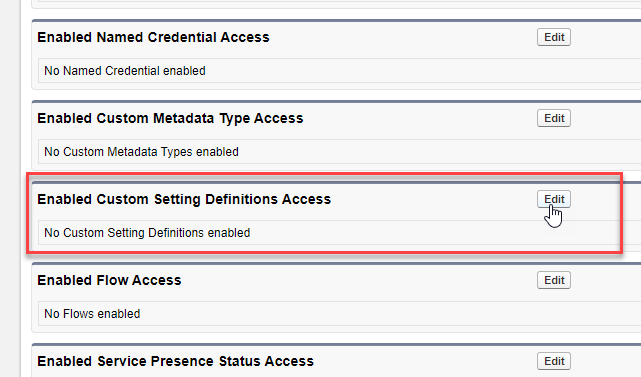
Task: Click the gray sidebar strip on the left
Action: click(10, 188)
